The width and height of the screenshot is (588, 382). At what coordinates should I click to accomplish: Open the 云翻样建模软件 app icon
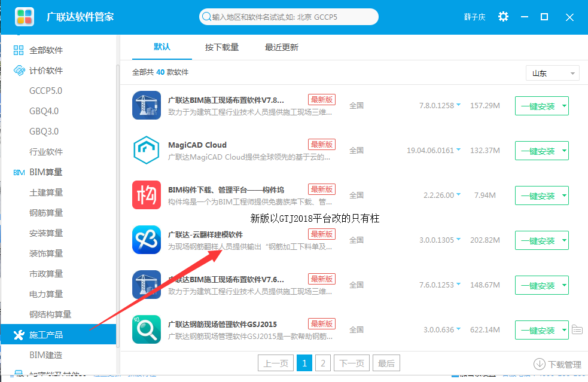(x=147, y=240)
